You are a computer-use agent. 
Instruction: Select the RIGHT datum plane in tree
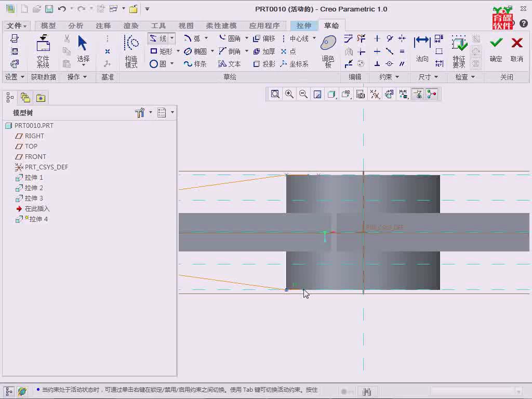pos(30,136)
